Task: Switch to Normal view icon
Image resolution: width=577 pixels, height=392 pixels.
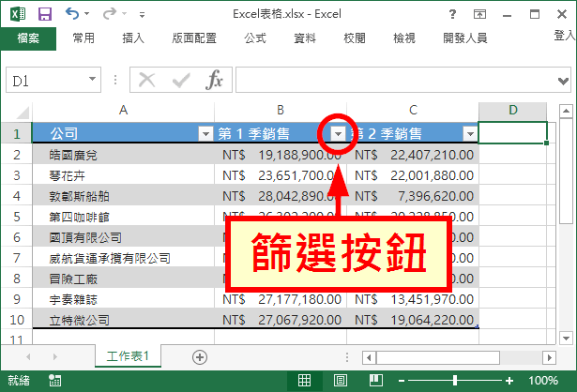Action: 304,380
